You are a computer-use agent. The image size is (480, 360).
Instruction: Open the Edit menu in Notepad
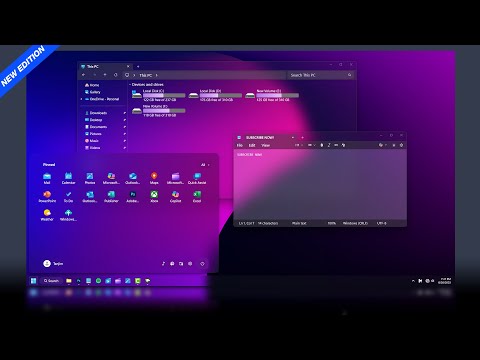point(252,145)
